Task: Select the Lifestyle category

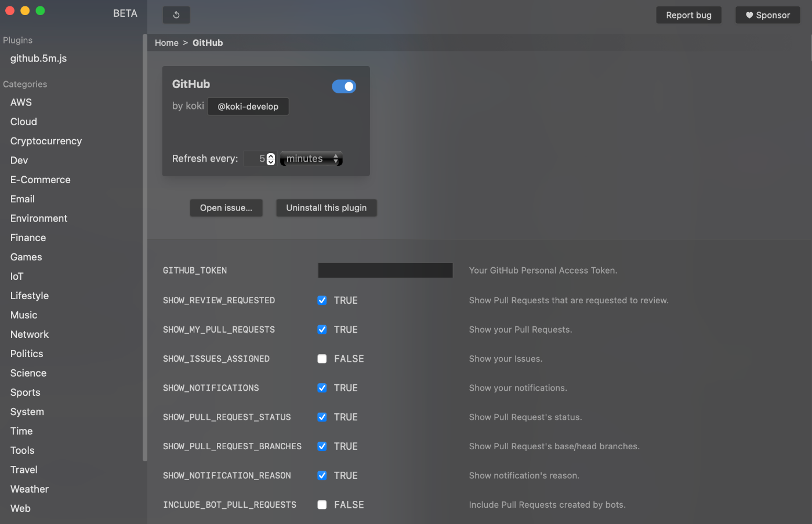Action: tap(30, 296)
